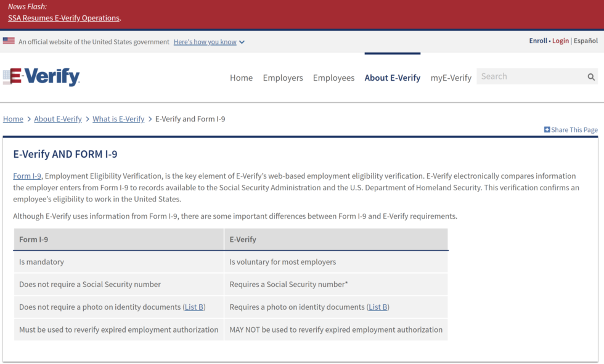Image resolution: width=604 pixels, height=364 pixels.
Task: Open the "Here's how you know" link
Action: point(205,42)
